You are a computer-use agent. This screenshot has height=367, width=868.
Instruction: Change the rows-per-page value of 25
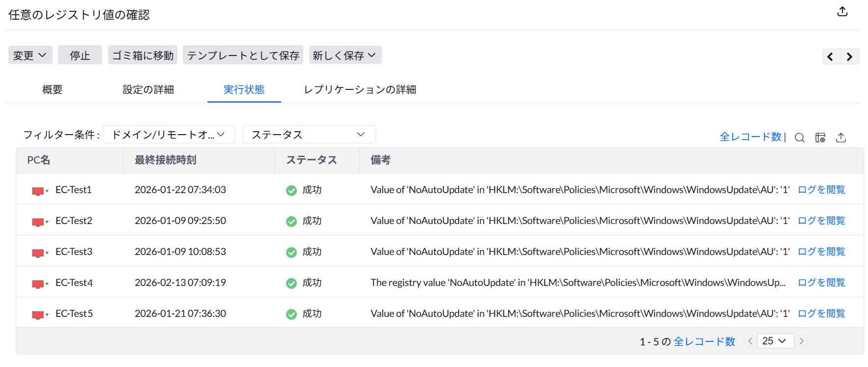775,341
